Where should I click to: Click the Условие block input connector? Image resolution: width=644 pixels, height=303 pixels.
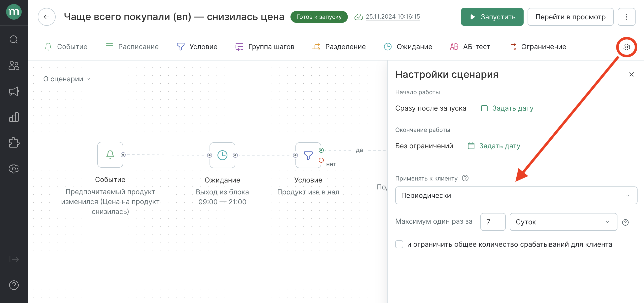pos(295,155)
